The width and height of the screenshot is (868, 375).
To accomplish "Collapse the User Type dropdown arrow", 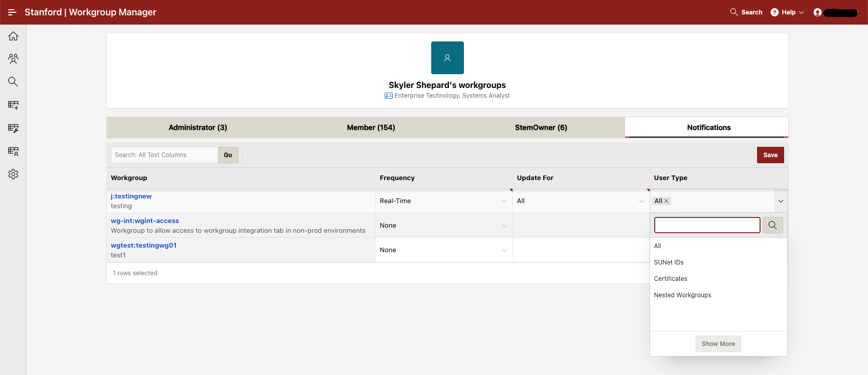I will (x=781, y=201).
